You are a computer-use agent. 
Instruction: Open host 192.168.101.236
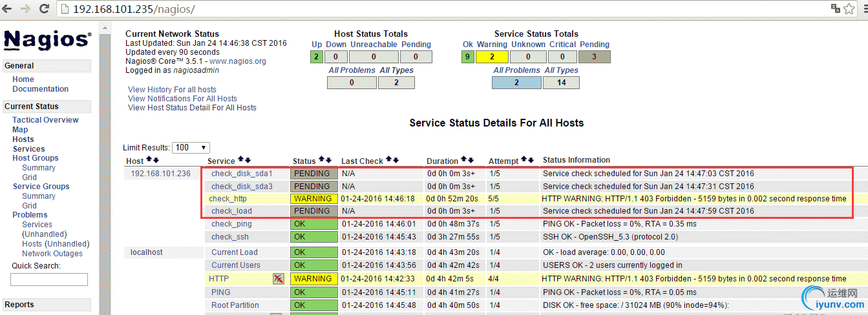coord(161,174)
